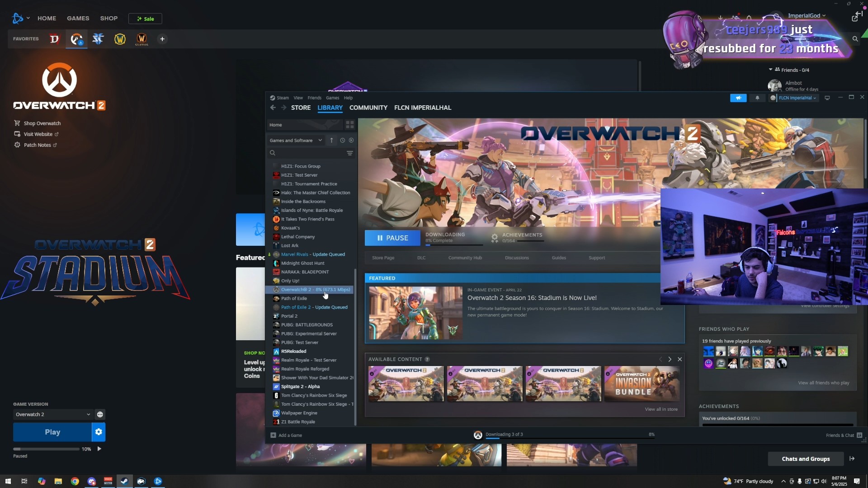Add a game to Battle.net favorites
Image resolution: width=868 pixels, height=488 pixels.
162,39
